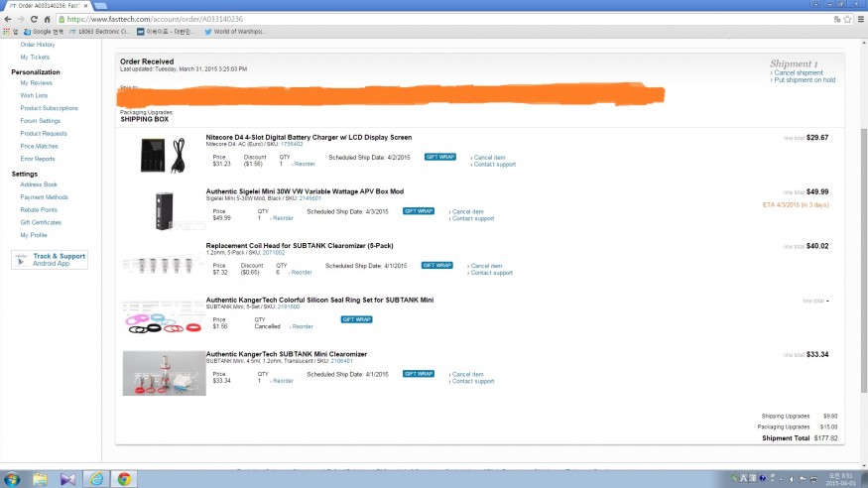Open Order History in sidebar
This screenshot has height=488, width=868.
click(38, 45)
